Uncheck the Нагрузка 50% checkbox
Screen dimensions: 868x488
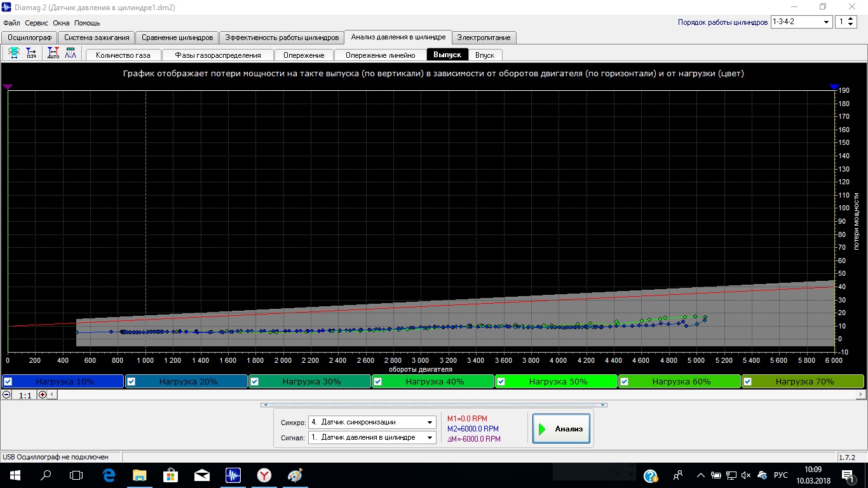[501, 381]
